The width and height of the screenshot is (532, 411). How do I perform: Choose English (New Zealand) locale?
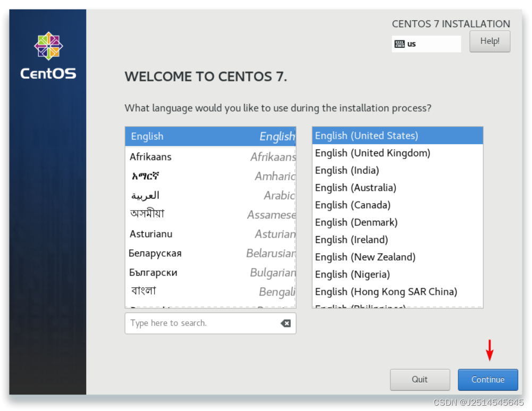(x=398, y=257)
